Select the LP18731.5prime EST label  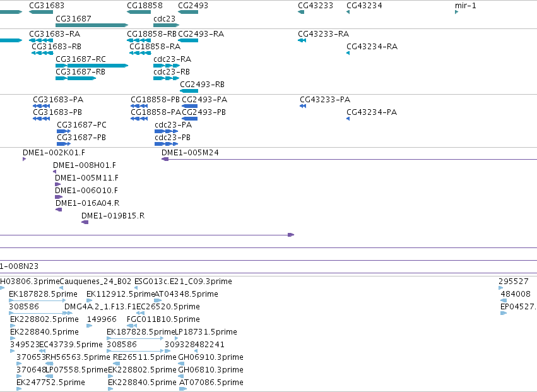pyautogui.click(x=206, y=332)
